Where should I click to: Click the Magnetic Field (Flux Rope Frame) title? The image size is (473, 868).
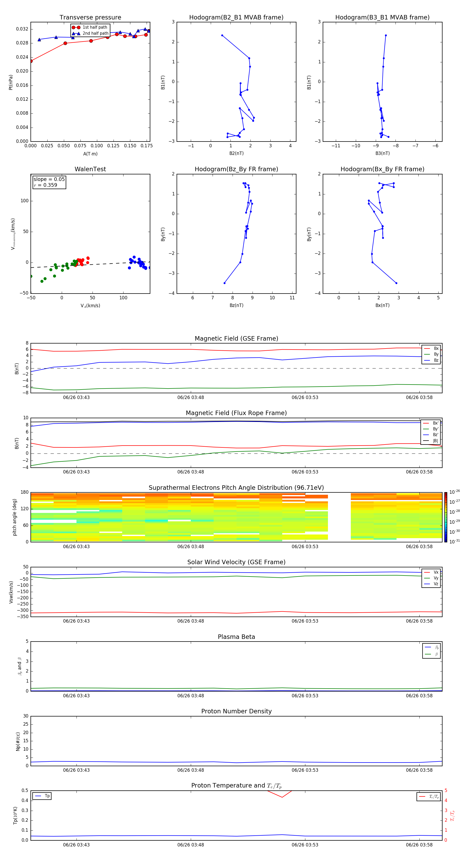click(236, 413)
